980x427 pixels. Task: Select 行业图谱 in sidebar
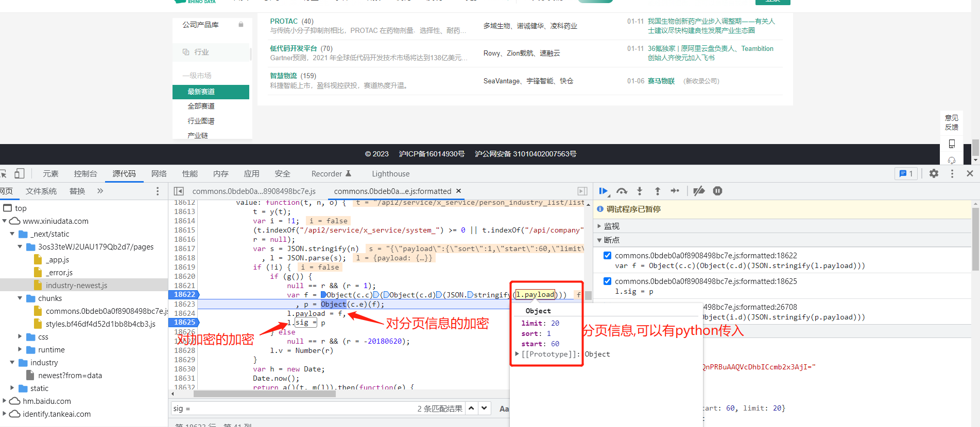[201, 121]
